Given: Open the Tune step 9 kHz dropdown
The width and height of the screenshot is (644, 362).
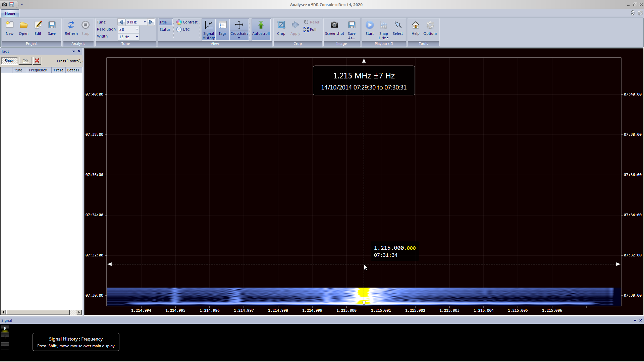Looking at the screenshot, I should pos(145,22).
